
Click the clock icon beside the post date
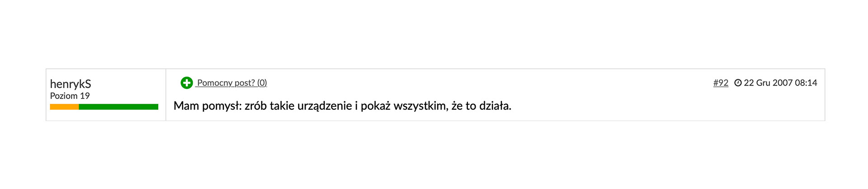(738, 83)
